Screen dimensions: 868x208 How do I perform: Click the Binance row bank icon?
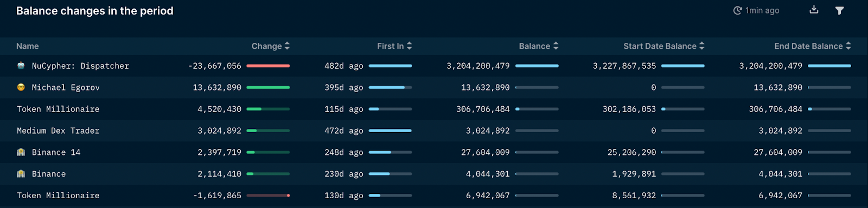(21, 174)
